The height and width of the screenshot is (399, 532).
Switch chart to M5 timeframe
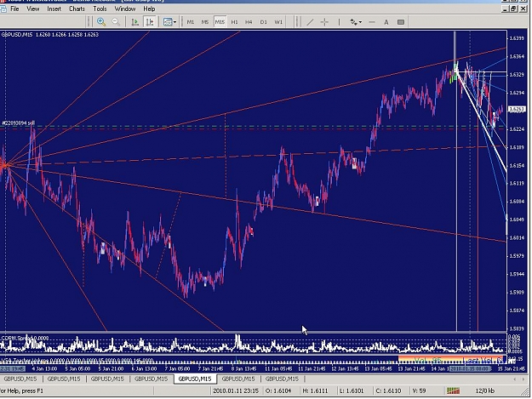click(x=205, y=22)
